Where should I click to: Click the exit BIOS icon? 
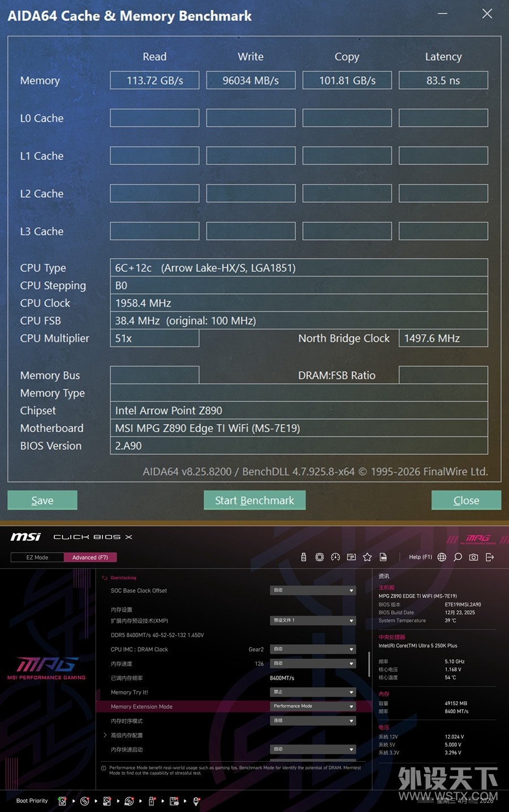point(490,557)
